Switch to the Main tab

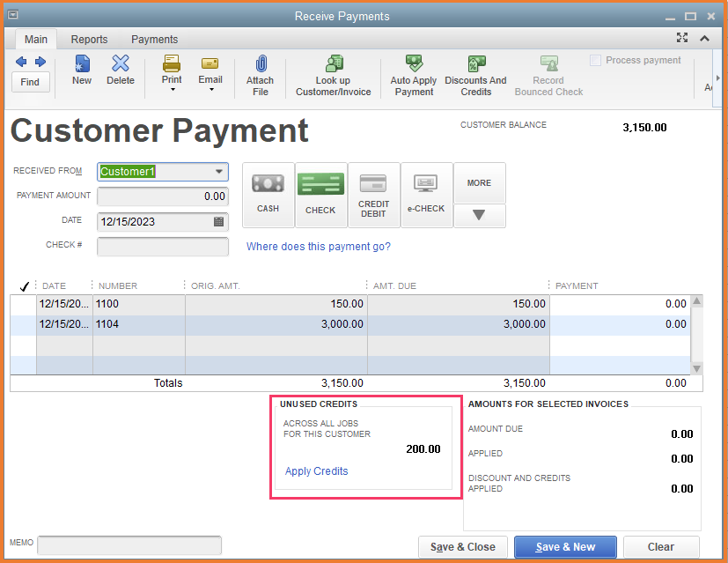coord(36,40)
